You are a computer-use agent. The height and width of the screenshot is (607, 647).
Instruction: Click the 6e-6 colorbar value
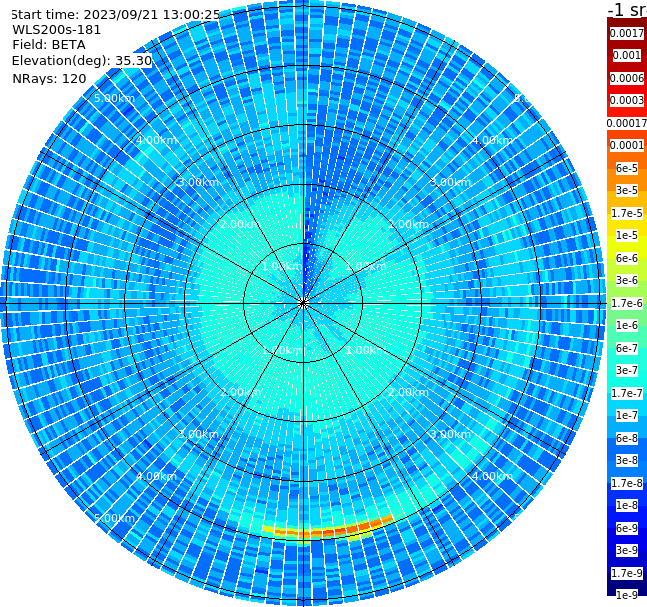(x=627, y=258)
